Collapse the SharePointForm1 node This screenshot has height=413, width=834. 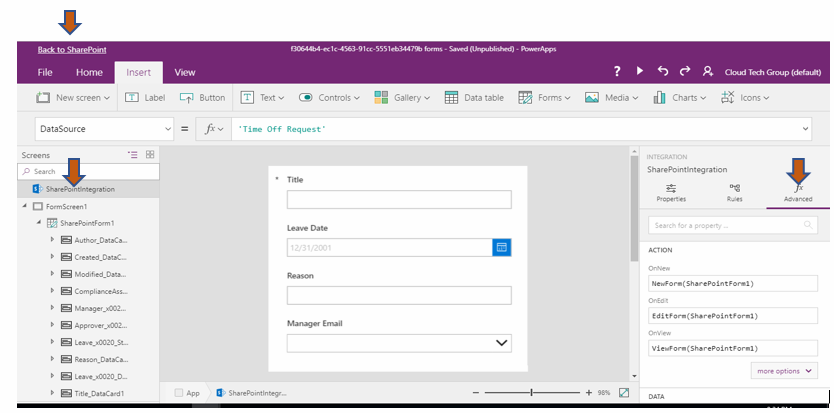pos(38,222)
